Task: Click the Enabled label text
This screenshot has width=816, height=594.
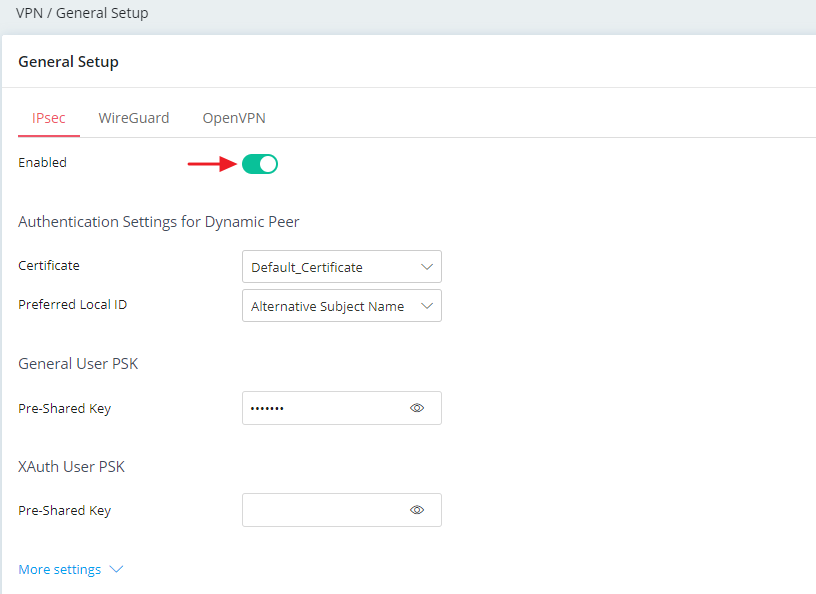Action: coord(42,162)
